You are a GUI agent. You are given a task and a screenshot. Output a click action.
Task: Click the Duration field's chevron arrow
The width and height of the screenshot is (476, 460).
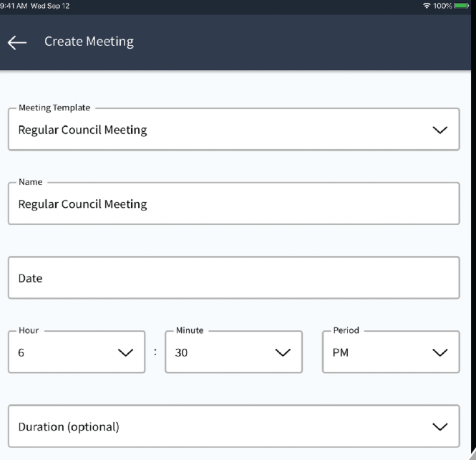tap(440, 427)
